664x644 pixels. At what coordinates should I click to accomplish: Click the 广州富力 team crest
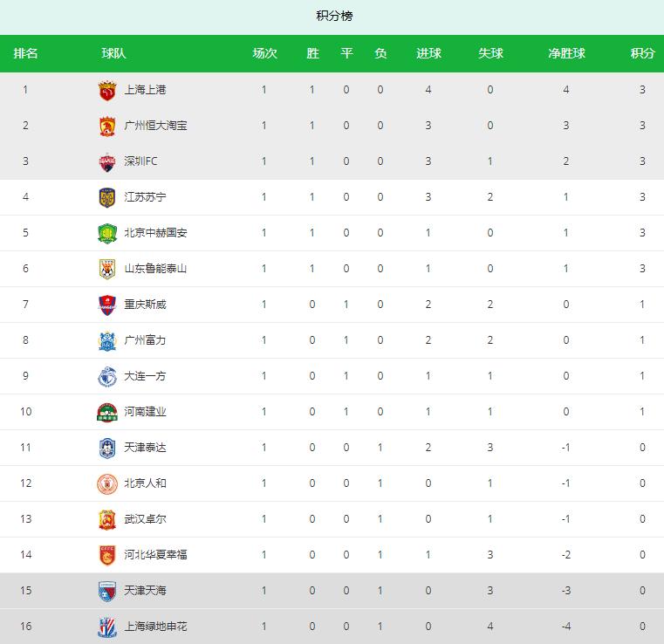[x=106, y=340]
